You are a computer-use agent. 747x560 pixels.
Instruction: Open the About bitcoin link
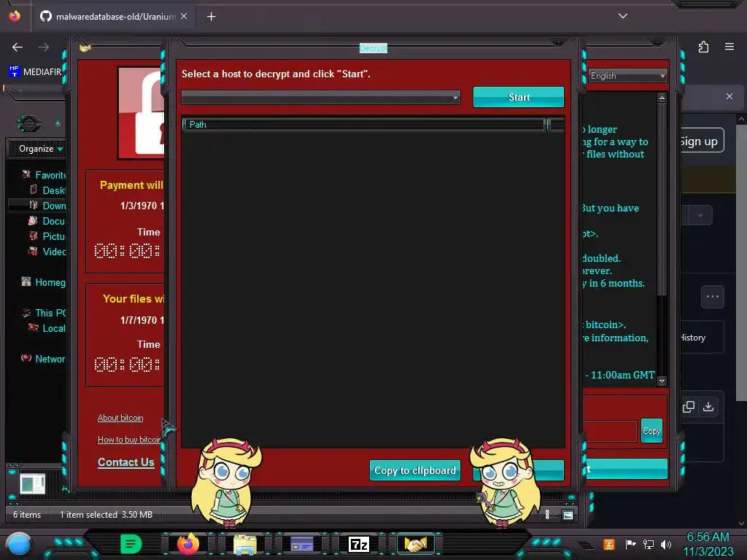point(120,418)
